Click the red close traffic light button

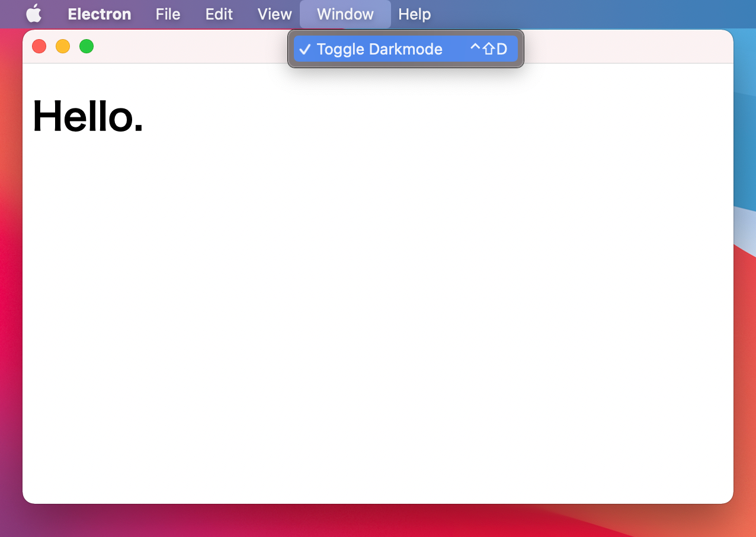click(x=39, y=46)
